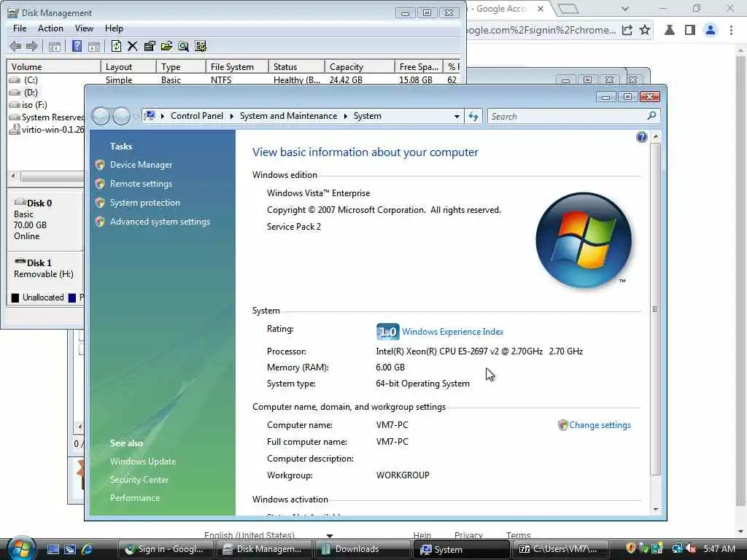Click Change settings link
This screenshot has width=747, height=560.
600,425
